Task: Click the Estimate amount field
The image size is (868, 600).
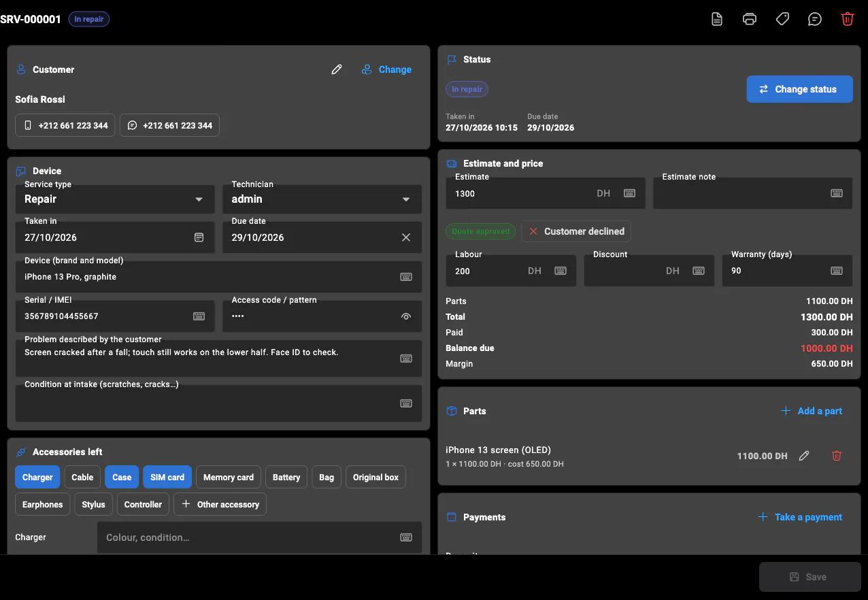Action: coord(544,193)
